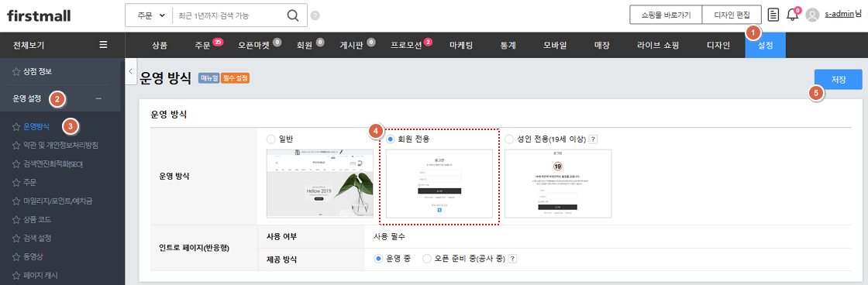Open the 프로모션 menu
Viewport: 868px width, 285px height.
406,46
